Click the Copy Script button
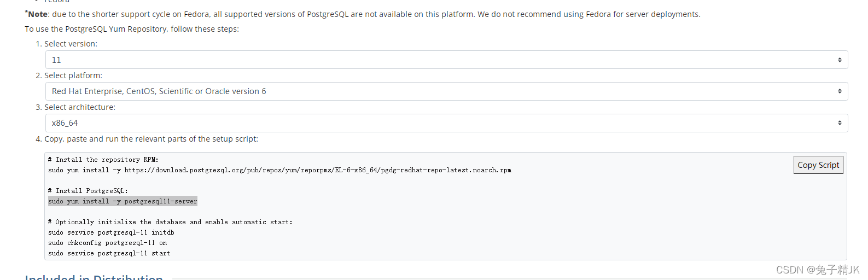 point(818,165)
